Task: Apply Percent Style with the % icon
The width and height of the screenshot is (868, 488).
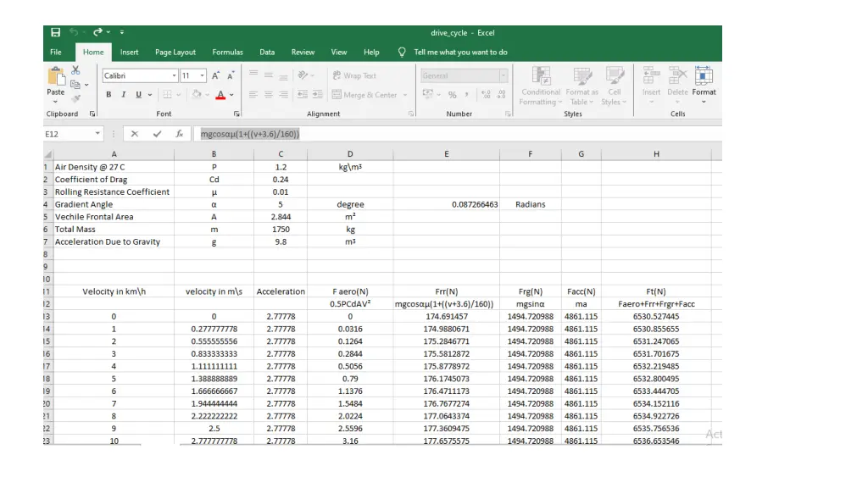Action: 453,95
